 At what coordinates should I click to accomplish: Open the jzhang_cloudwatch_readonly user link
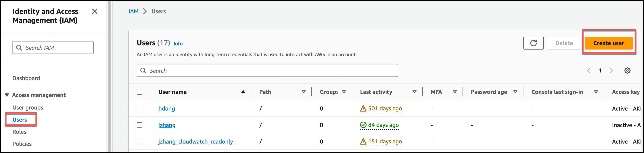pyautogui.click(x=196, y=142)
